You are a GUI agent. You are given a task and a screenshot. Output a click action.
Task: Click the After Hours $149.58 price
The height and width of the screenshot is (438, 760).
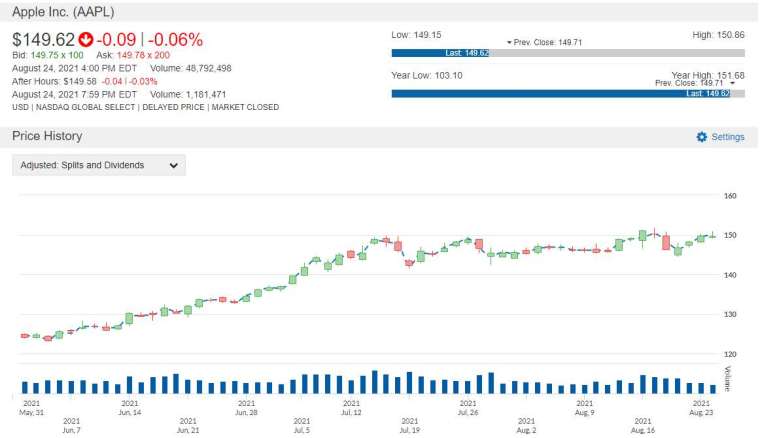tap(80, 81)
